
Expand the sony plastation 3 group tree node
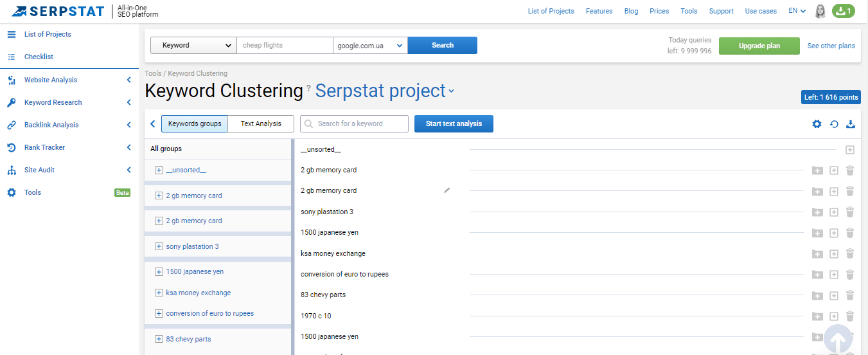[159, 246]
